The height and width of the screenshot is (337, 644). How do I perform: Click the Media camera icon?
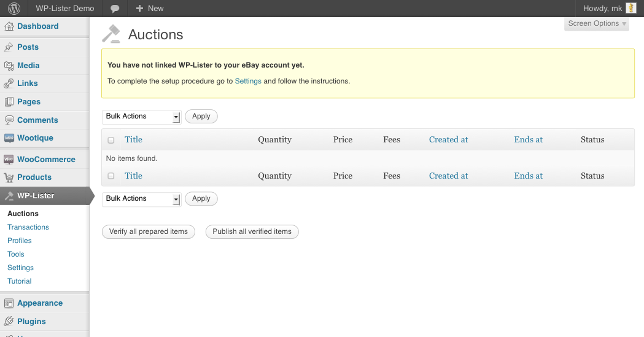tap(9, 66)
